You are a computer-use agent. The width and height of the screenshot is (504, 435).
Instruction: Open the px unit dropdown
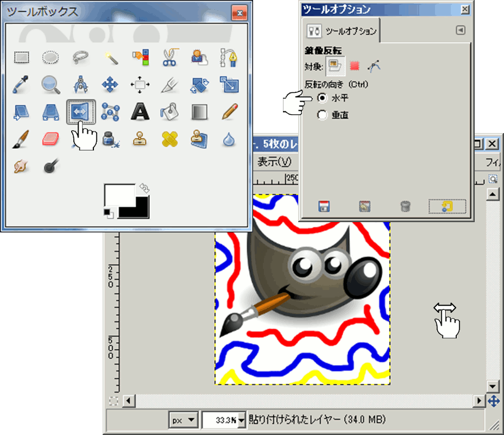pos(184,420)
